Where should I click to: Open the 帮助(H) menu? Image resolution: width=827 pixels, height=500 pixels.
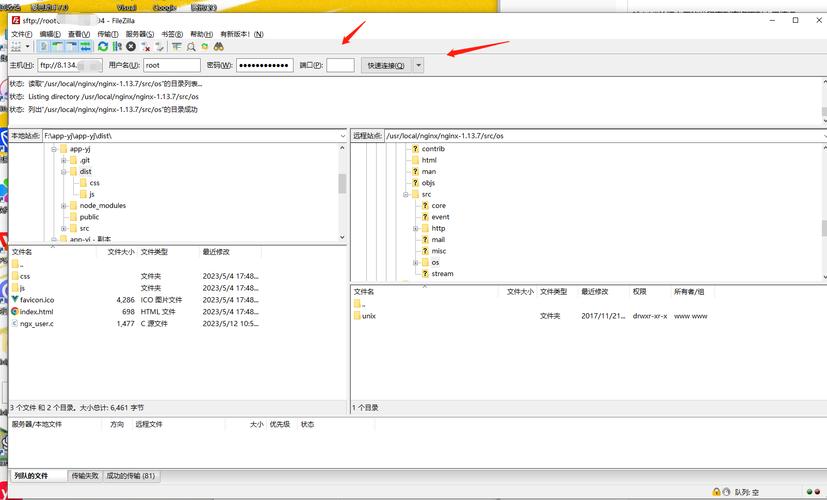pos(201,34)
